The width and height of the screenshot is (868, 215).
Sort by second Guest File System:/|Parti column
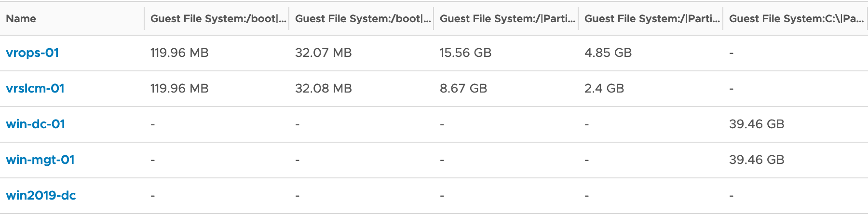point(652,18)
